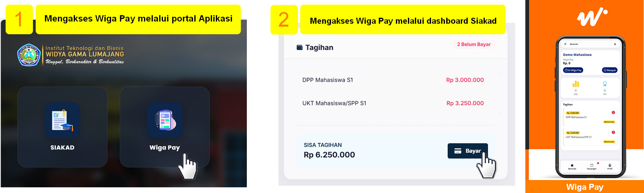Click the SKS bar chart icon
The height and width of the screenshot is (193, 644).
pyautogui.click(x=576, y=84)
